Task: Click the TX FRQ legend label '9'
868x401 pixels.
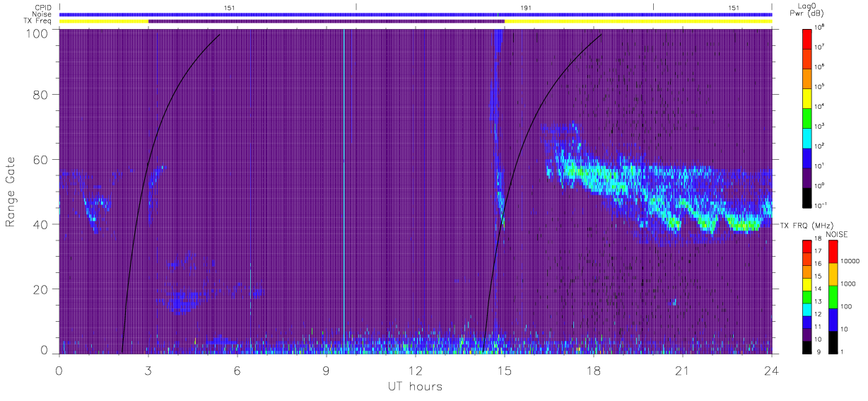Action: 817,351
